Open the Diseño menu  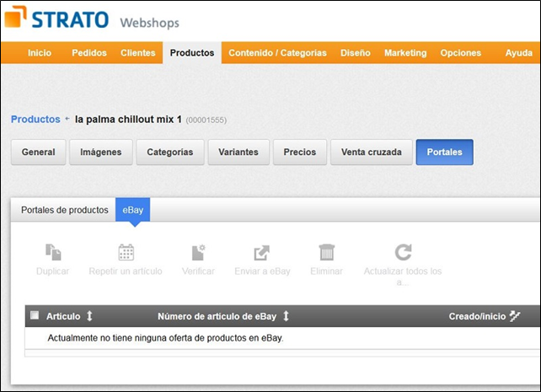[356, 53]
